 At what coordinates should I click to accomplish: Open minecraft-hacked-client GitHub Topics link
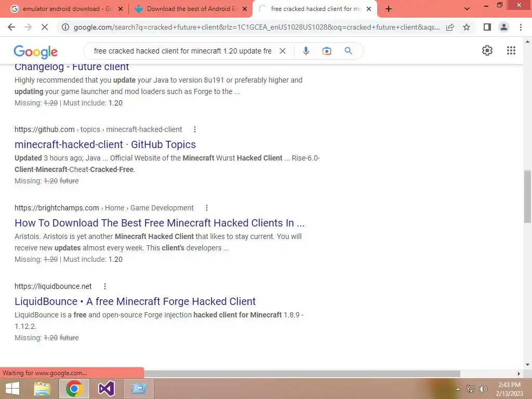[x=105, y=144]
